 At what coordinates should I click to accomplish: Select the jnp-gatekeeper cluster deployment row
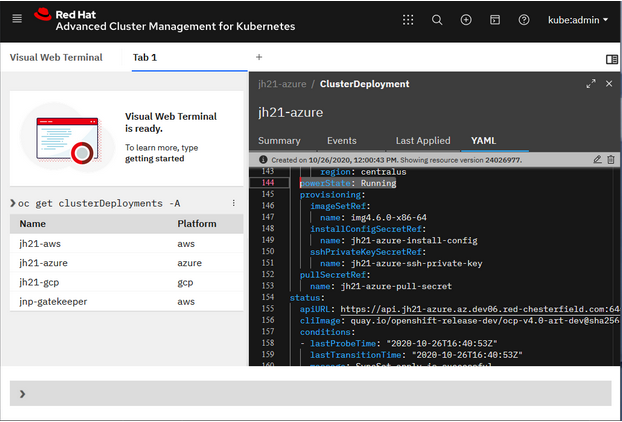[x=53, y=301]
